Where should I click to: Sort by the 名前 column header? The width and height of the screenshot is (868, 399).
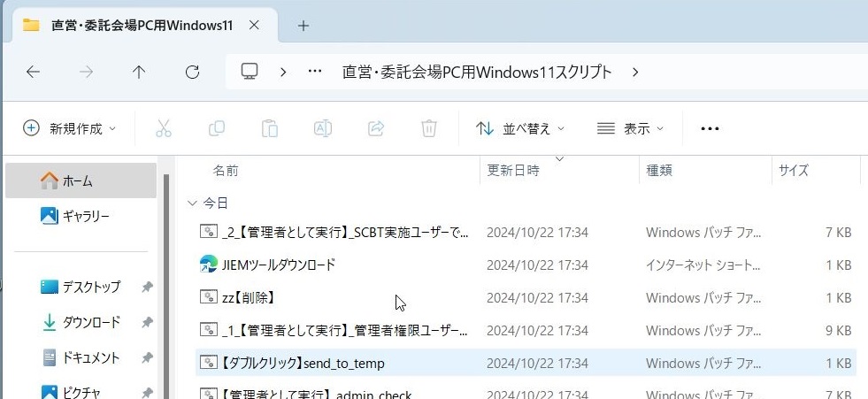pos(226,171)
